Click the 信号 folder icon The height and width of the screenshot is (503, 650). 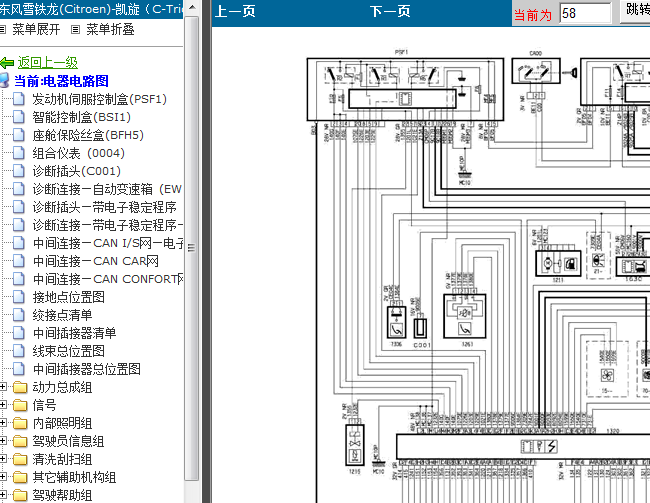tap(19, 405)
